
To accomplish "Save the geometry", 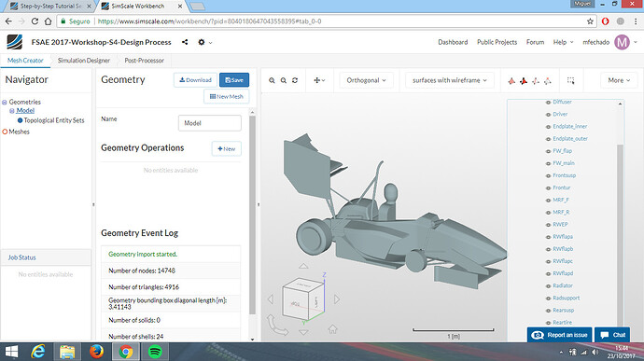I will point(234,80).
